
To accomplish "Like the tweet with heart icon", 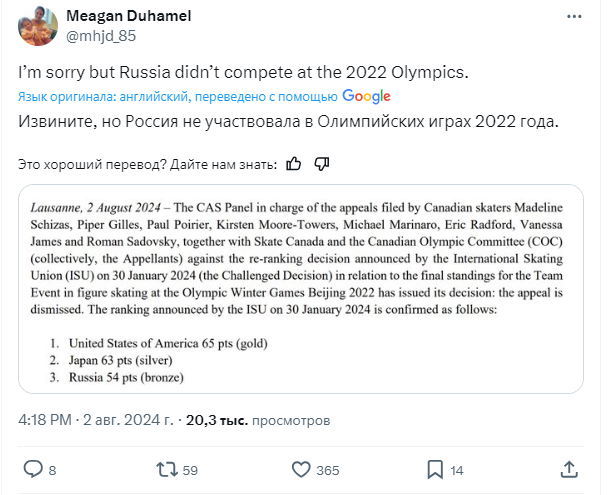I will 301,468.
